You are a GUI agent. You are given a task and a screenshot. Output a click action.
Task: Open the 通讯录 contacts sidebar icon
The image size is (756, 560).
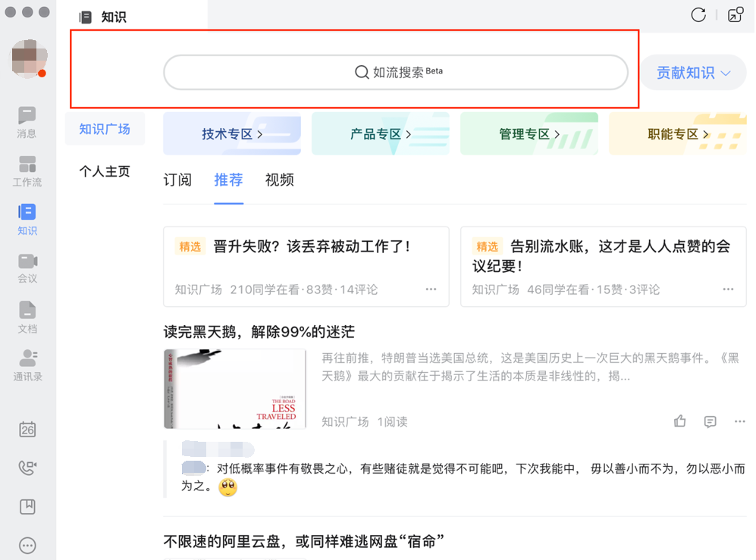27,365
